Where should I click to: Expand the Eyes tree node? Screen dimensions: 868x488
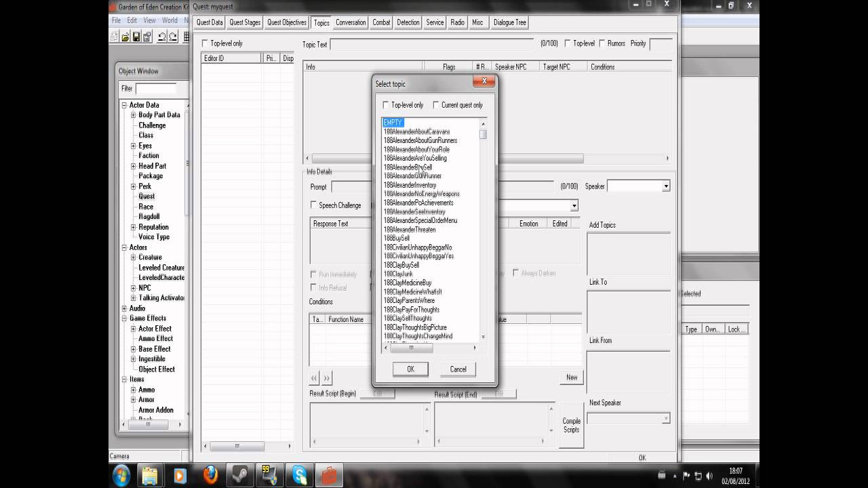pyautogui.click(x=134, y=146)
